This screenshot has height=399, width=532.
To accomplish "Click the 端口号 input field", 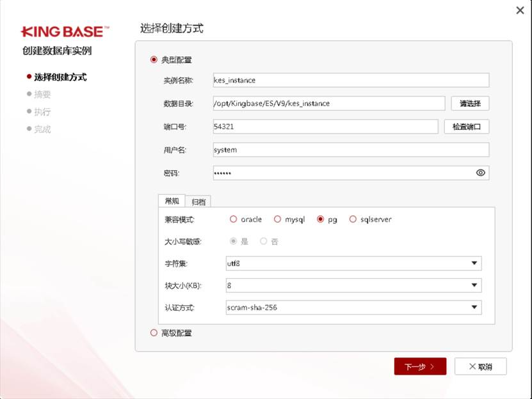I will click(x=325, y=127).
